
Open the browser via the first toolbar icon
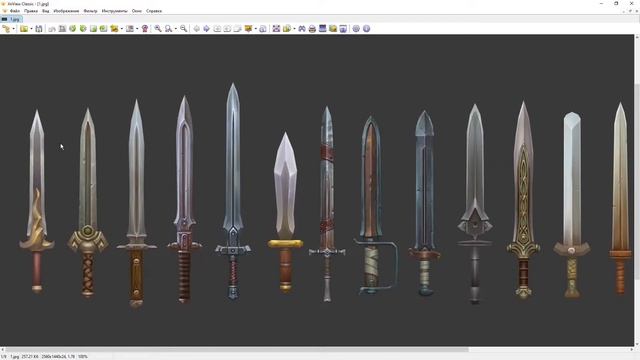click(6, 29)
